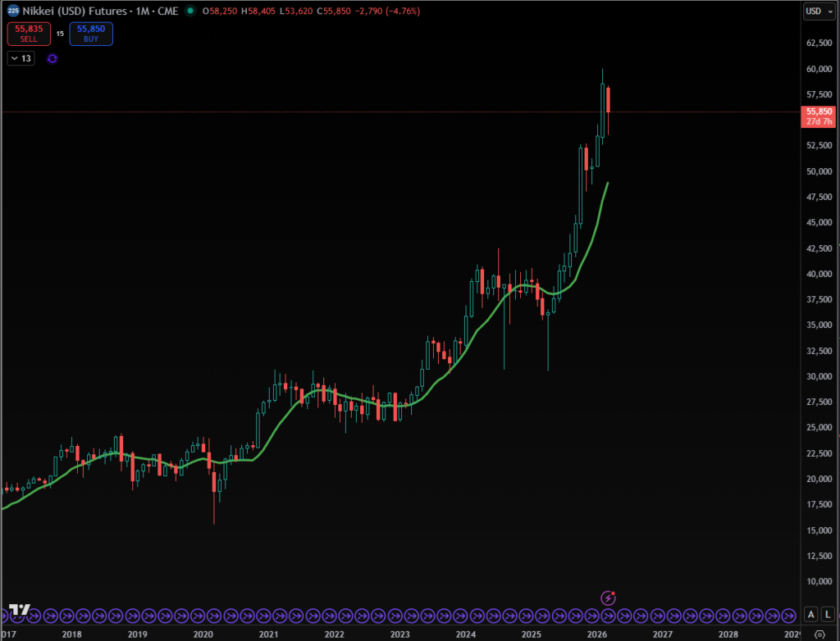Screen dimensions: 840x641
Task: Click the rightmost purple rollover event icon
Action: 789,615
